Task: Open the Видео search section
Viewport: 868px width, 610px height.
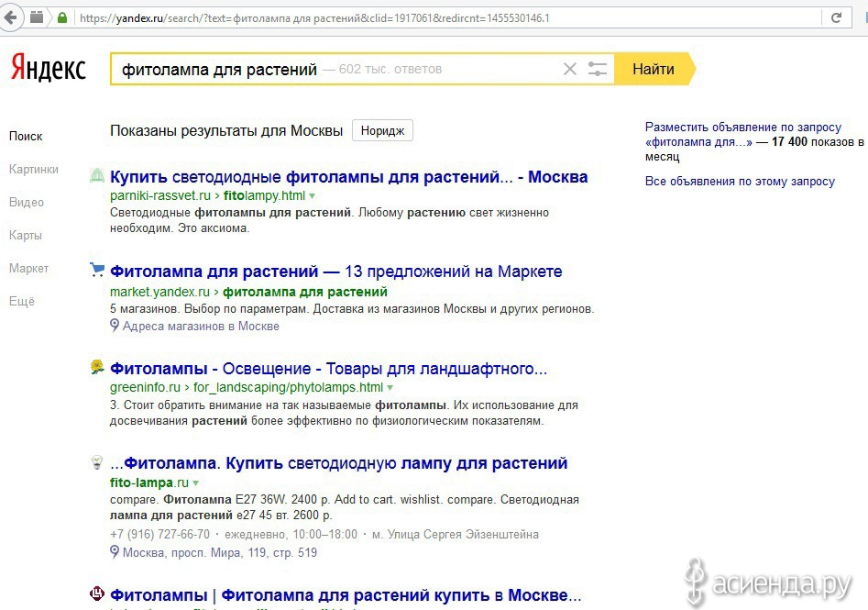Action: click(x=27, y=202)
